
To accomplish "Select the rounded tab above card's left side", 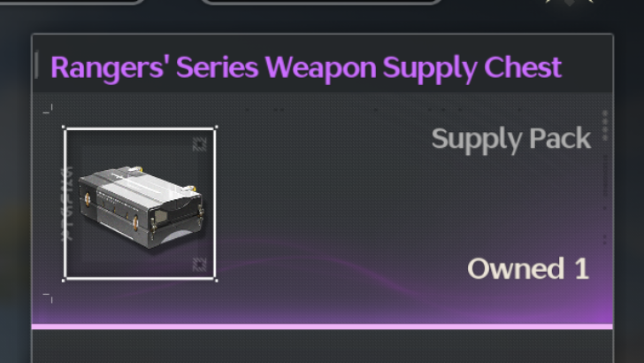I will coord(72,2).
